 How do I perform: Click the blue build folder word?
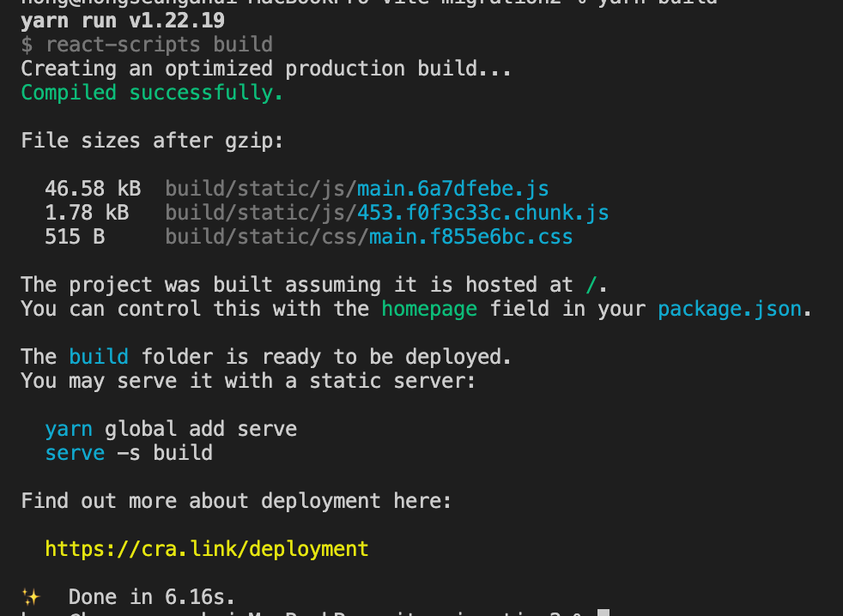[x=99, y=357]
